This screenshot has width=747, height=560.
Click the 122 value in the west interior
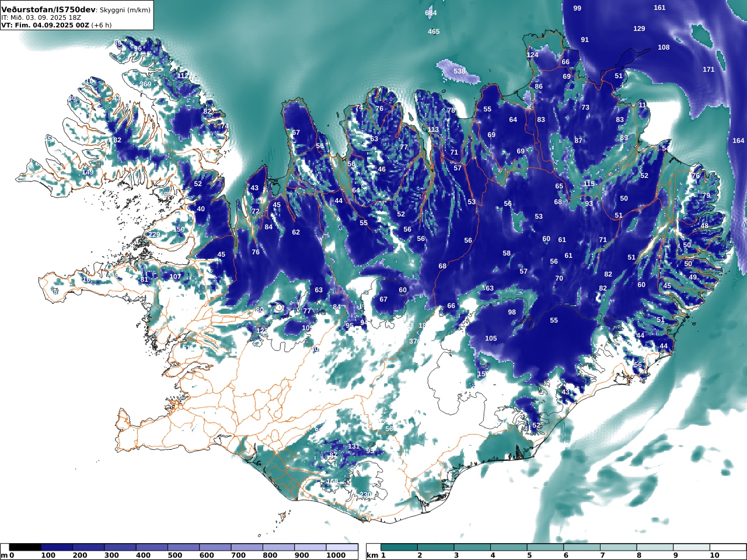click(262, 331)
